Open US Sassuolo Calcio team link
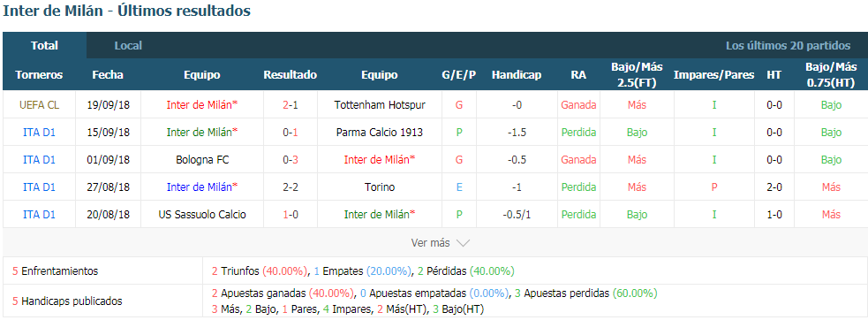The width and height of the screenshot is (868, 320). pos(201,215)
